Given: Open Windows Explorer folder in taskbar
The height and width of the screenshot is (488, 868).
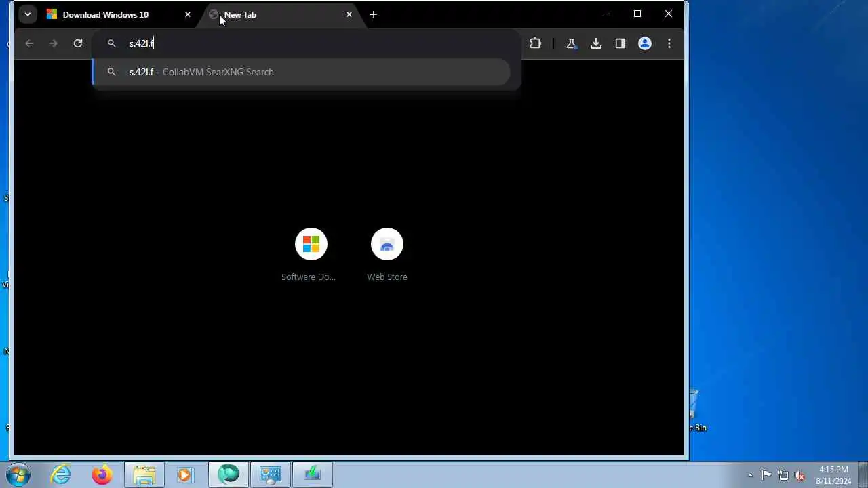Looking at the screenshot, I should [x=144, y=474].
